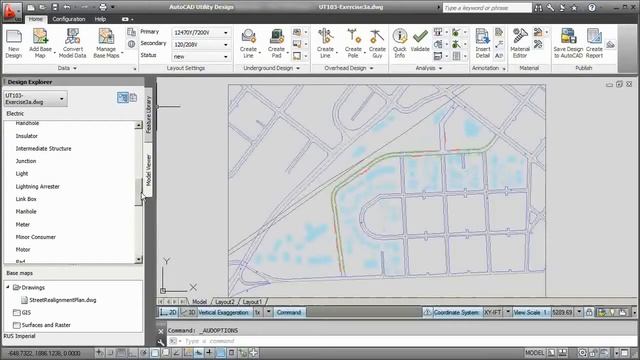Viewport: 640px width, 360px height.
Task: Switch to the Layout1 tab
Action: coord(252,302)
